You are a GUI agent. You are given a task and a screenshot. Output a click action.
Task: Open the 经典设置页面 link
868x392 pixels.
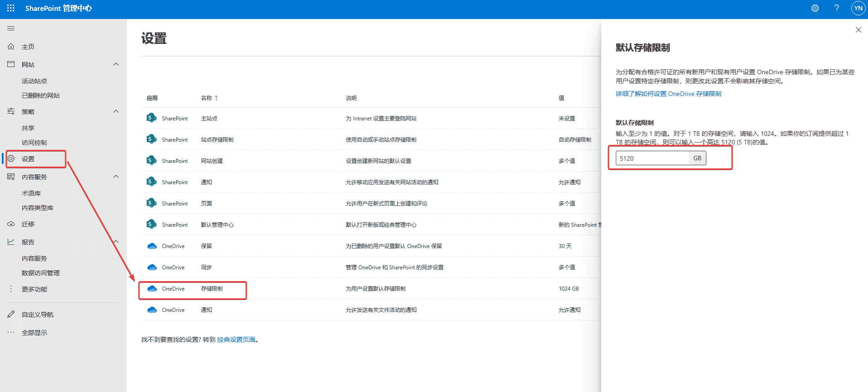236,339
